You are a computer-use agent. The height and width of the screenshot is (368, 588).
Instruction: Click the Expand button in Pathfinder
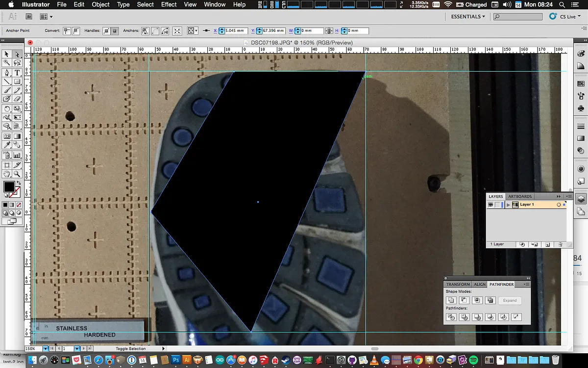coord(510,300)
